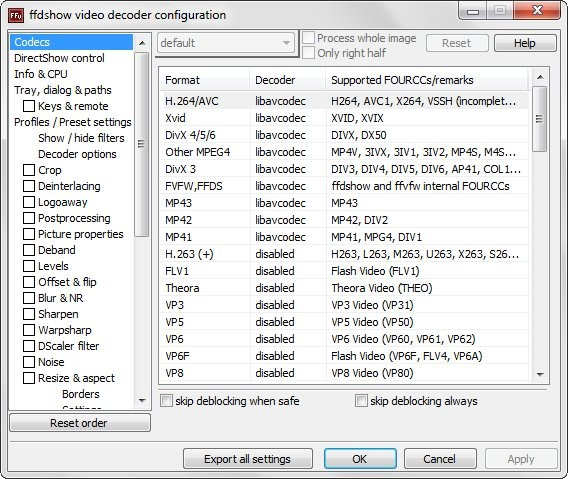Toggle the Deinterlacing checkbox
This screenshot has width=568, height=479.
29,186
